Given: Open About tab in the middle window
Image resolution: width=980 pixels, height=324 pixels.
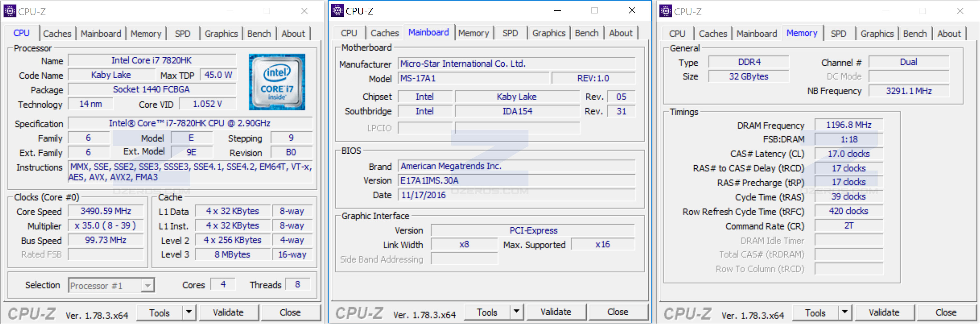Looking at the screenshot, I should (x=621, y=33).
